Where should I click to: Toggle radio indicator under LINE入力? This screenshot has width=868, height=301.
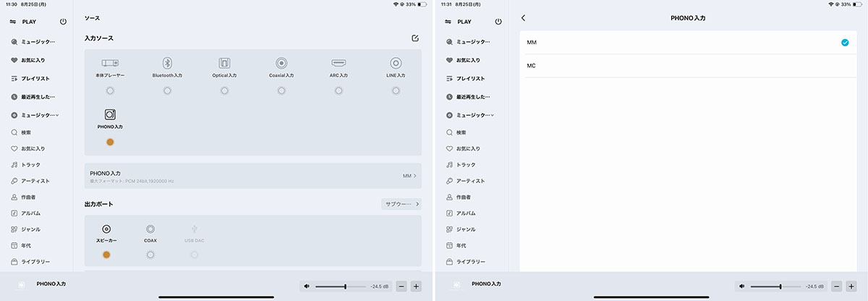pos(396,90)
